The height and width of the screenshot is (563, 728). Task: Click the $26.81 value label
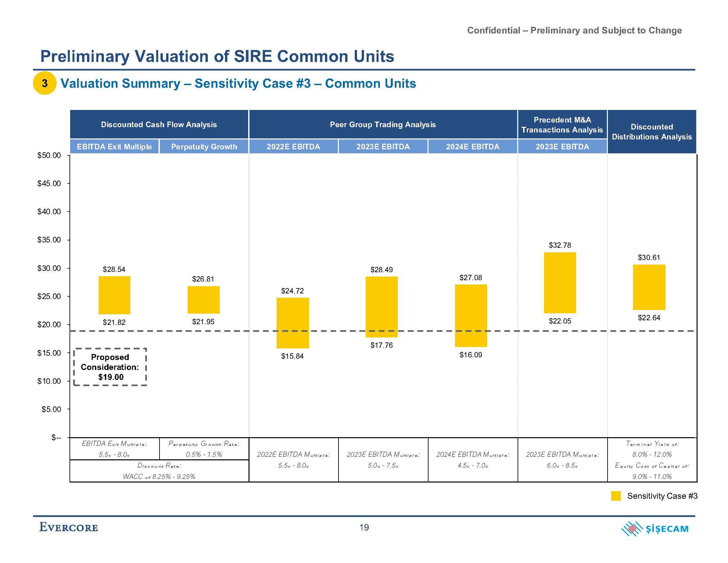click(x=203, y=279)
